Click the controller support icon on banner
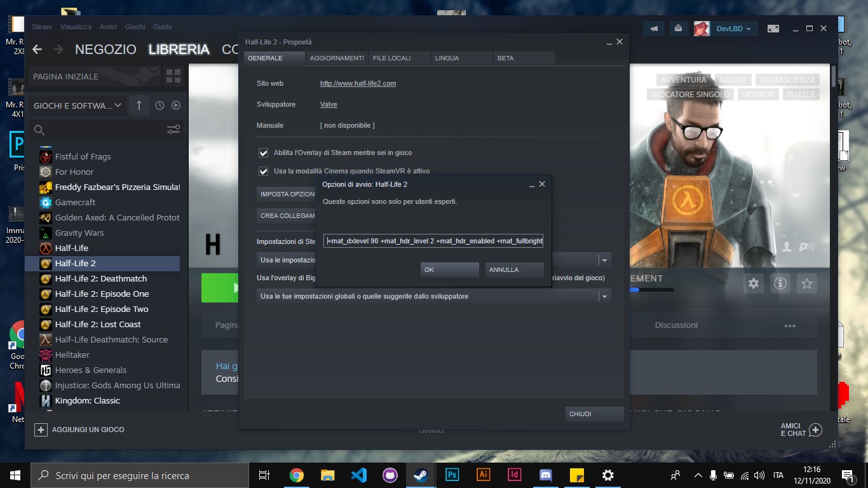 [x=807, y=247]
